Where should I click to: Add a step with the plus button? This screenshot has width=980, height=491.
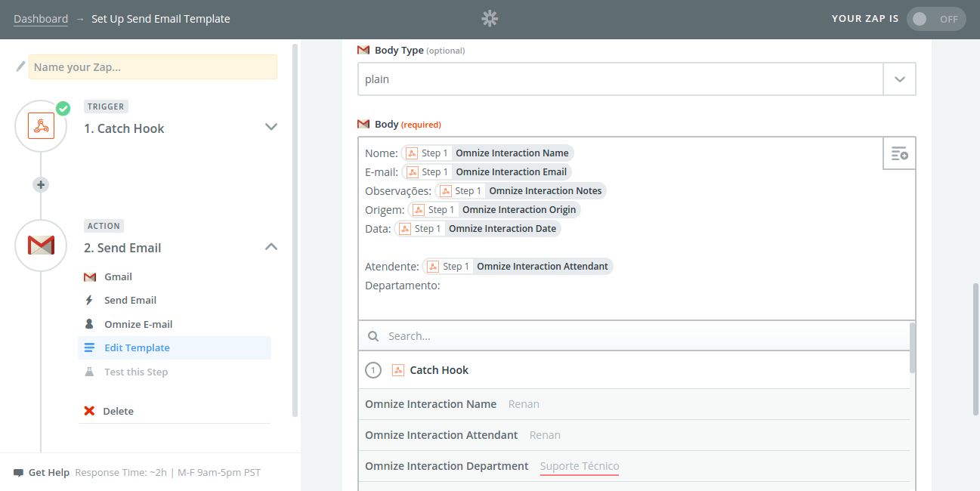tap(41, 184)
